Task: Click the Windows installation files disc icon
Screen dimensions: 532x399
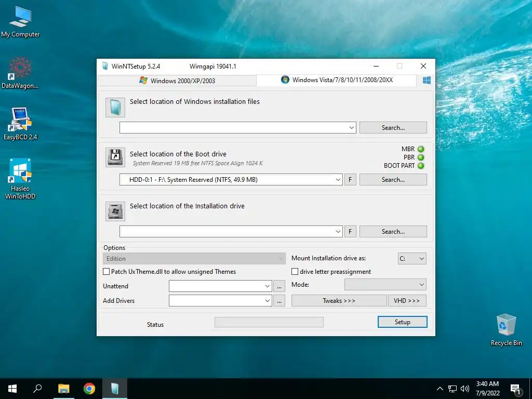Action: pos(115,108)
